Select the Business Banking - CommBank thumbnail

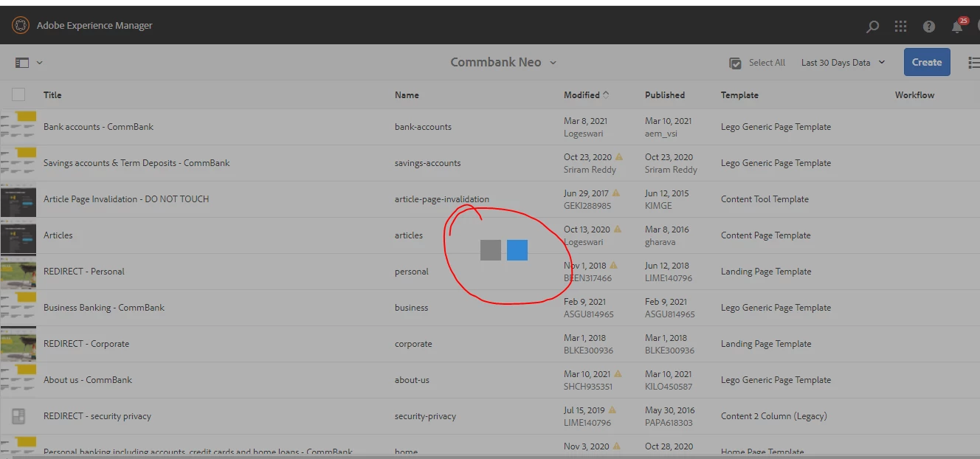pyautogui.click(x=18, y=308)
